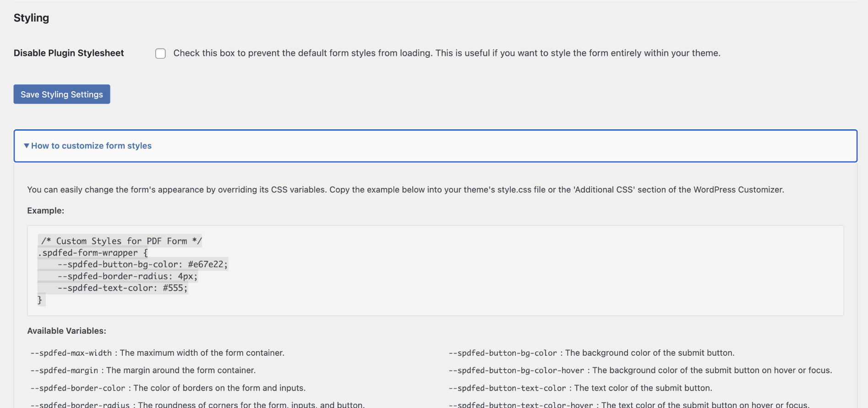Click the Styling section heading
This screenshot has height=408, width=868.
click(31, 18)
